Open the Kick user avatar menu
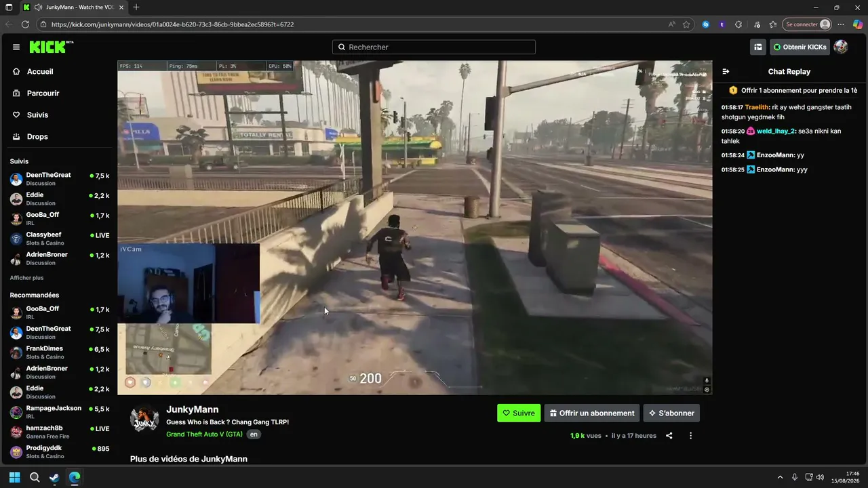Viewport: 868px width, 488px height. tap(841, 47)
